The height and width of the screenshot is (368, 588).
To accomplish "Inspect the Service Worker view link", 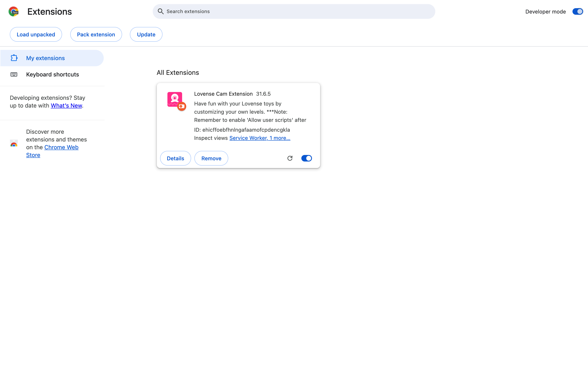I will [x=260, y=138].
